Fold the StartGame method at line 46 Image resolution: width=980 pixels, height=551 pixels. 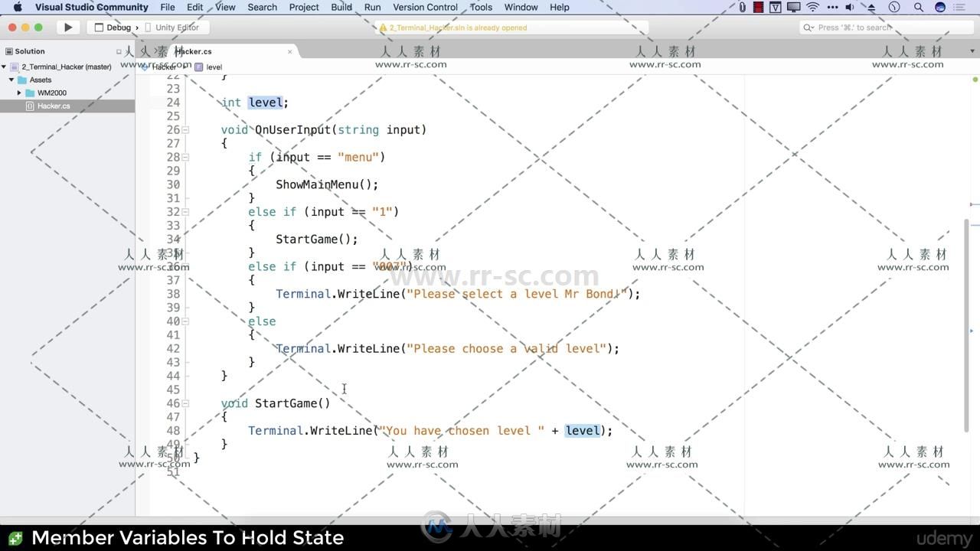click(x=185, y=403)
